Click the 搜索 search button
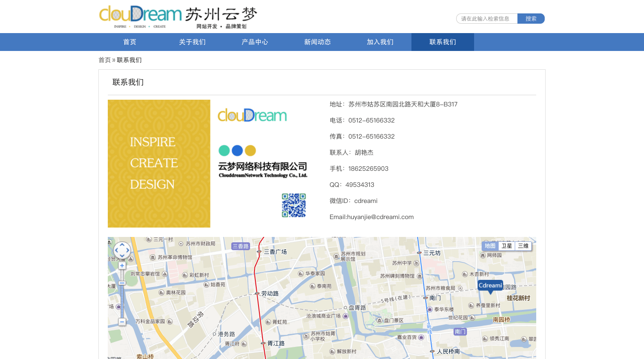The height and width of the screenshot is (359, 644). [x=531, y=19]
